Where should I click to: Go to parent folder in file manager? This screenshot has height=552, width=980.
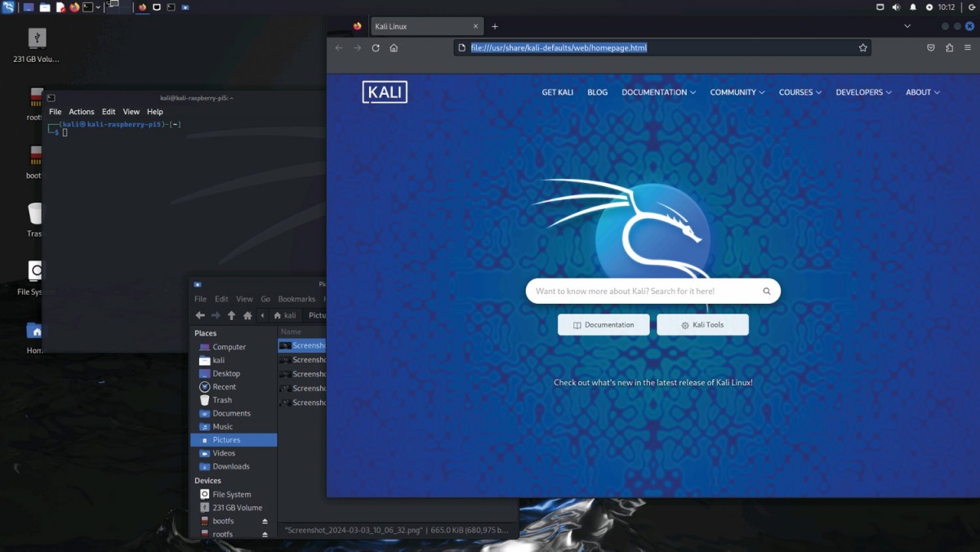[231, 315]
